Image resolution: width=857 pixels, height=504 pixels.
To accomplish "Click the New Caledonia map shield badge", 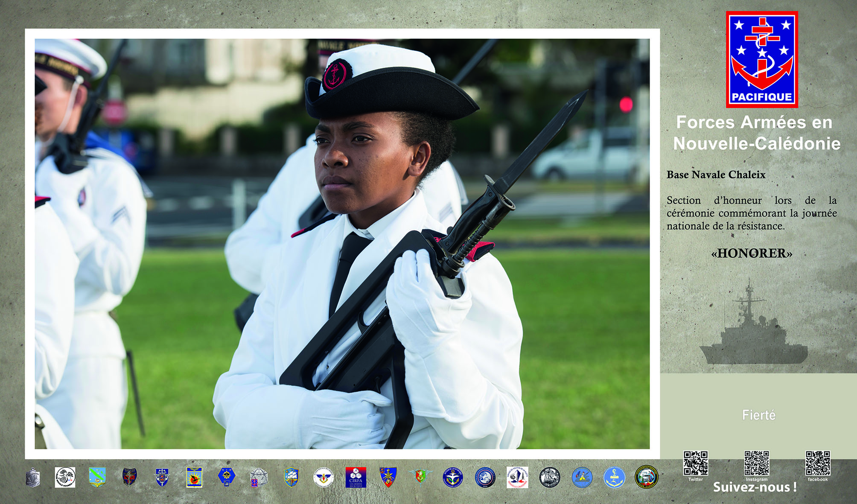I will (97, 477).
